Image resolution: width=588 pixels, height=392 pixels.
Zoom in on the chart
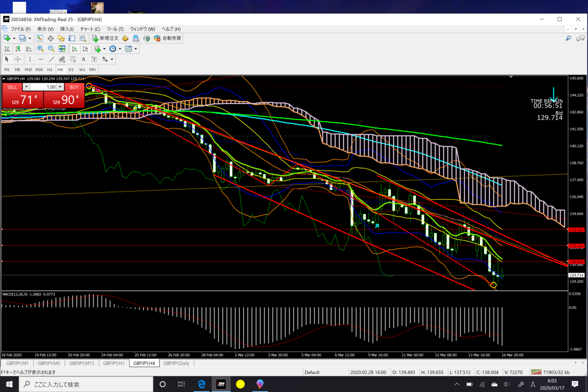pos(40,49)
